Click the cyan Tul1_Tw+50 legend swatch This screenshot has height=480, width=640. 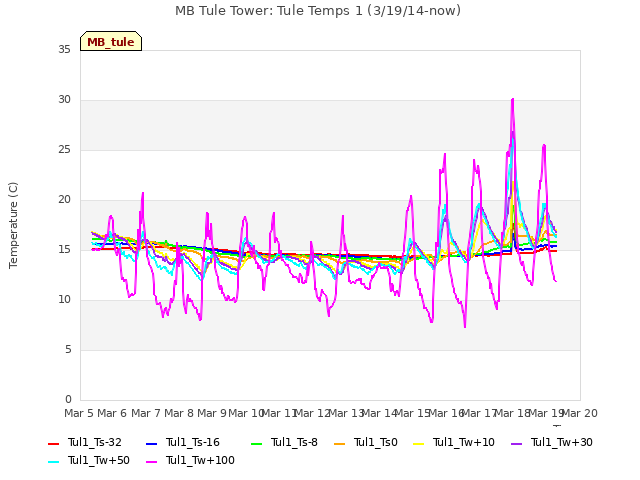point(53,461)
